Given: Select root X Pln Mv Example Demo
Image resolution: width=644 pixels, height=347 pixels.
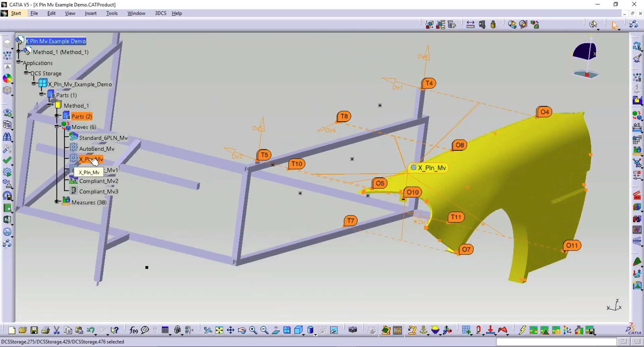Looking at the screenshot, I should [55, 41].
